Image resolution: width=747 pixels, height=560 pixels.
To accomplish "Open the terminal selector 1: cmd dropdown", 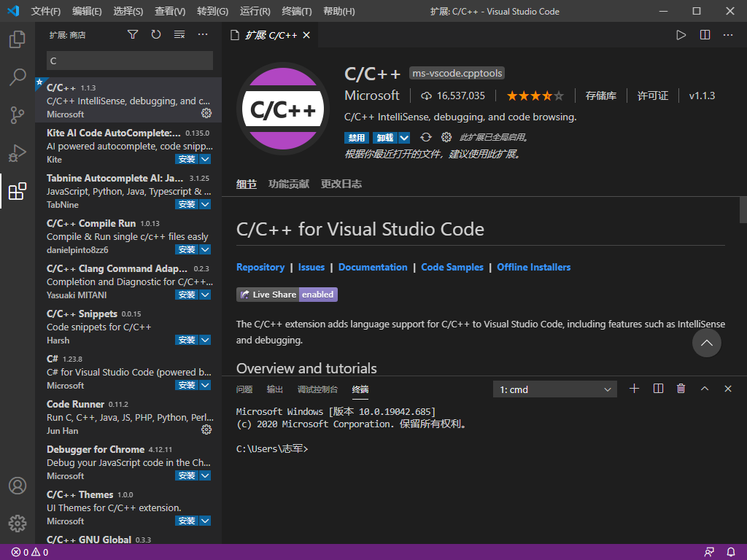I will 555,389.
